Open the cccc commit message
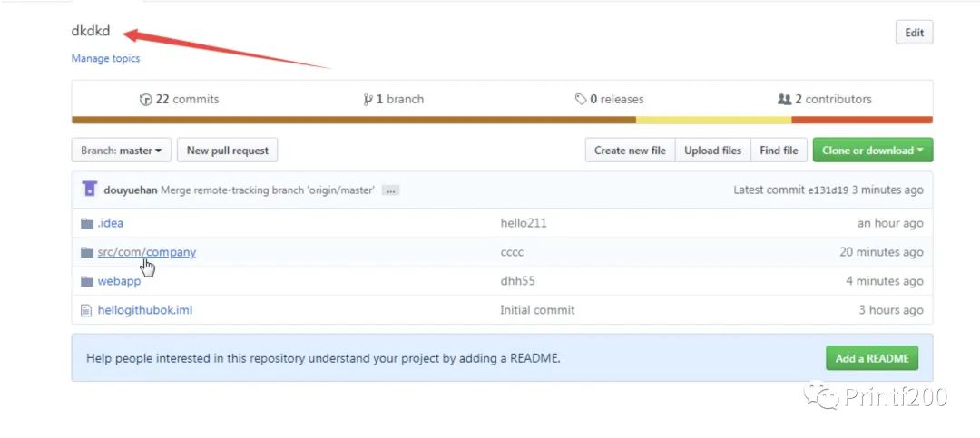This screenshot has width=980, height=438. point(512,252)
